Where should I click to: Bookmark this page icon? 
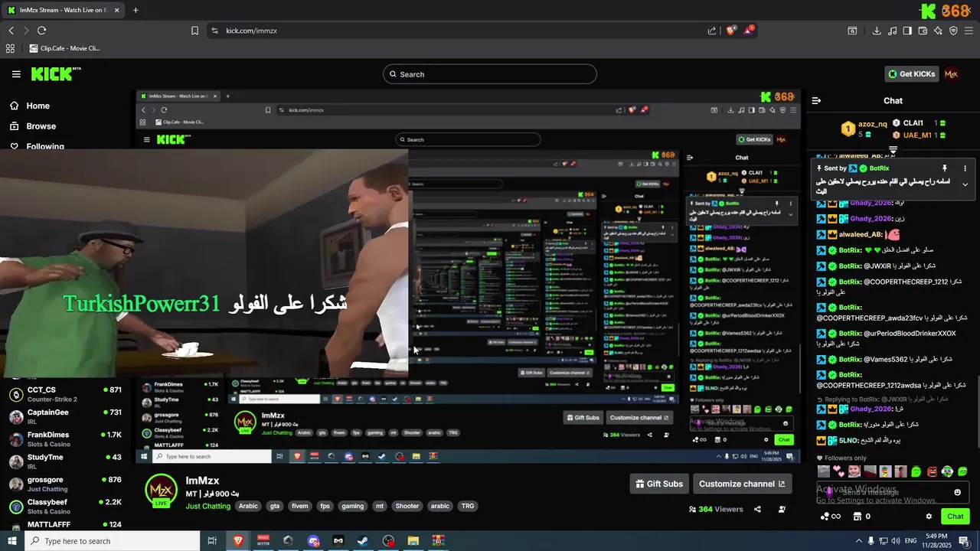tap(194, 31)
